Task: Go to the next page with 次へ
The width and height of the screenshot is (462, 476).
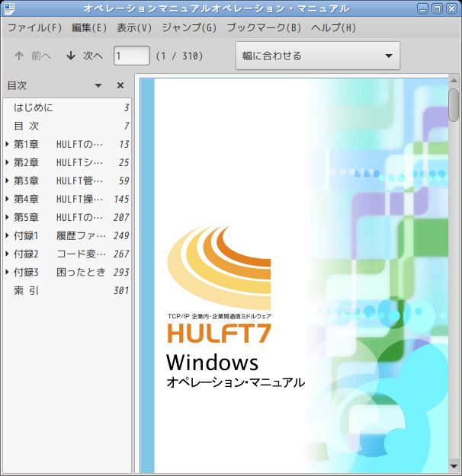Action: coord(85,56)
